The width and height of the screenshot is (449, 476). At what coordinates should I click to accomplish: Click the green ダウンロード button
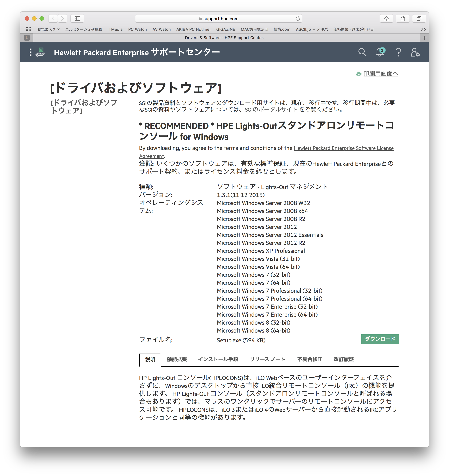tap(380, 339)
